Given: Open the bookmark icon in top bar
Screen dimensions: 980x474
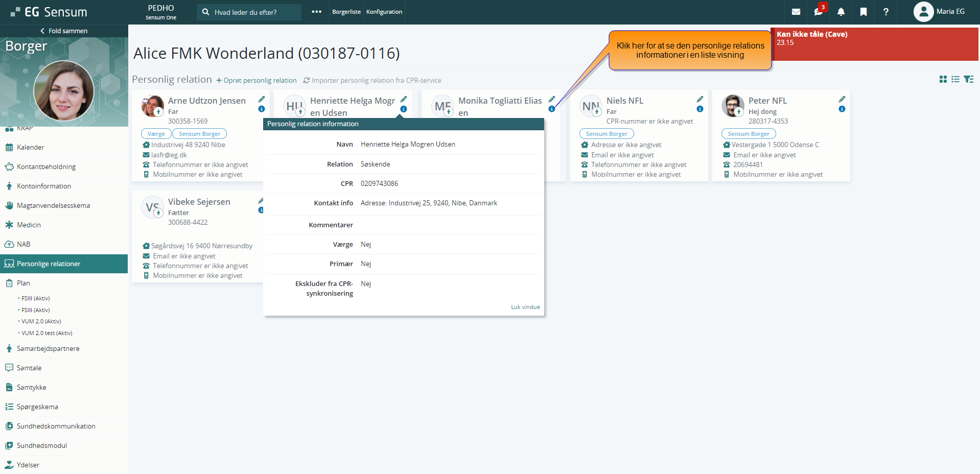Looking at the screenshot, I should click(863, 12).
